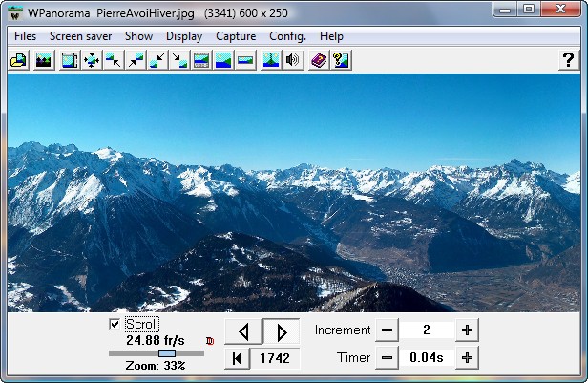588x383 pixels.
Task: Move view to the top-right corner icon
Action: pos(136,60)
